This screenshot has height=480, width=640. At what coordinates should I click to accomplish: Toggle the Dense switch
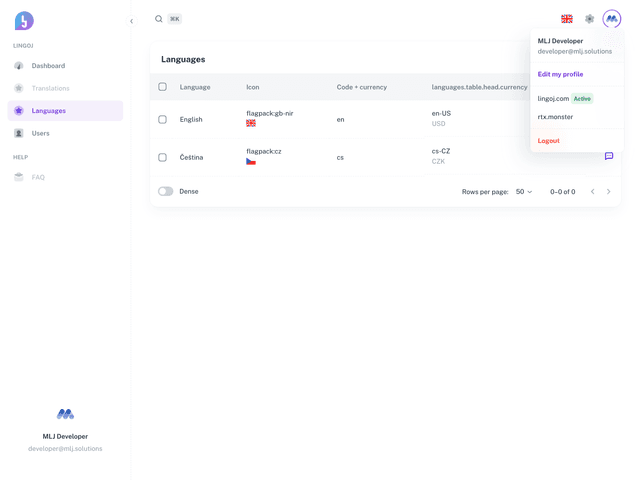(166, 191)
